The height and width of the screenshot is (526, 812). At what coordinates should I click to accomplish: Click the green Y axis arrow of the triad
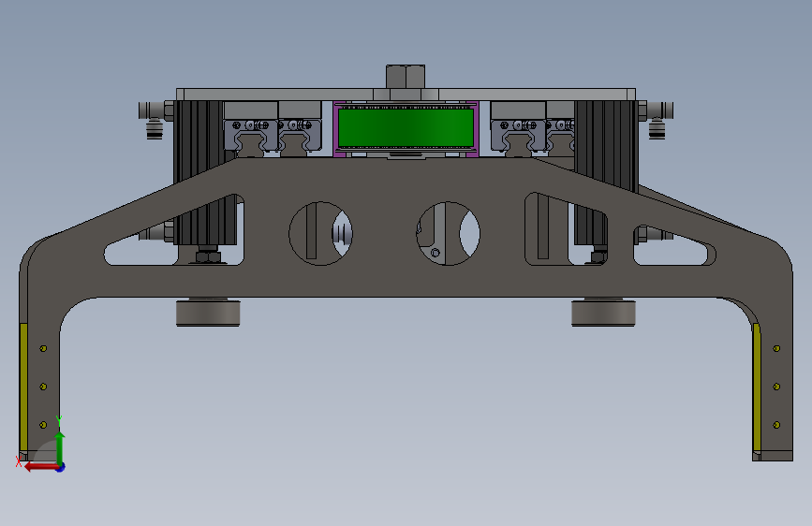pyautogui.click(x=60, y=447)
